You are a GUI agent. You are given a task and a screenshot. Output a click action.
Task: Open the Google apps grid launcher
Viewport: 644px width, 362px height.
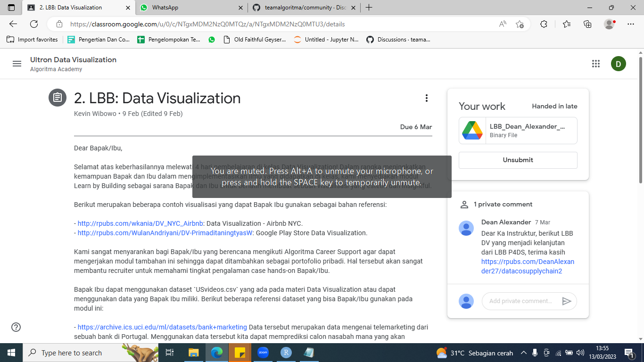(596, 64)
